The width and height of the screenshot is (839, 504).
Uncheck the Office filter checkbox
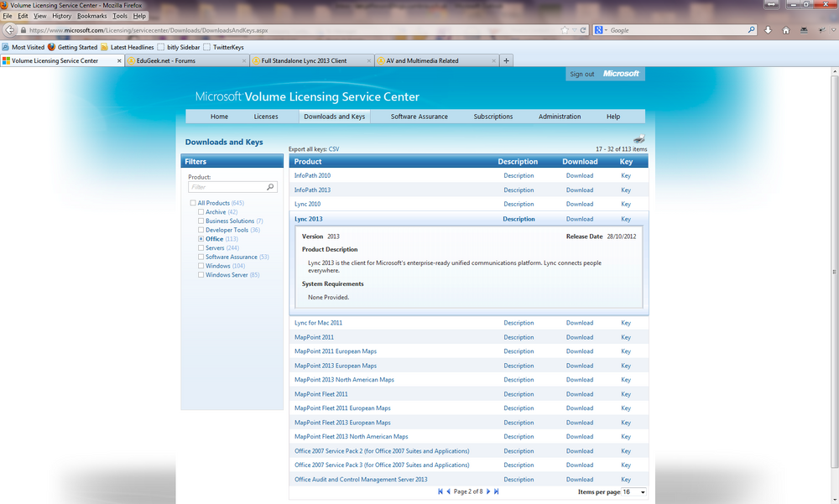(201, 239)
